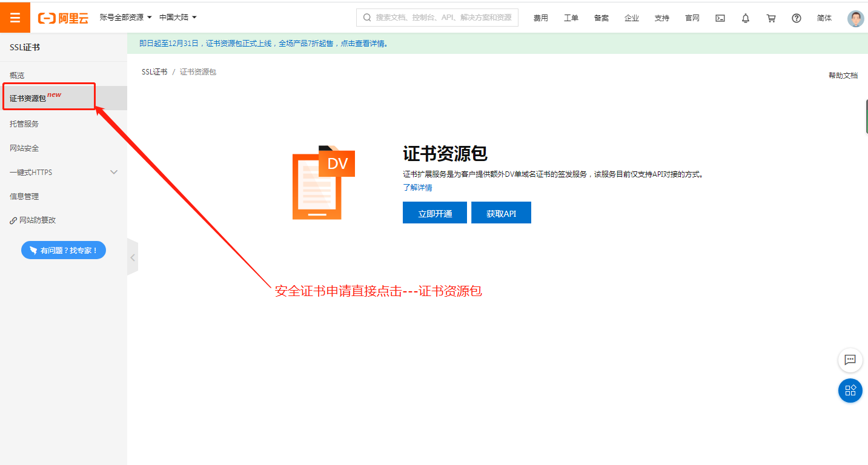Click SSL证书 breadcrumb link
The image size is (868, 465).
[x=154, y=72]
